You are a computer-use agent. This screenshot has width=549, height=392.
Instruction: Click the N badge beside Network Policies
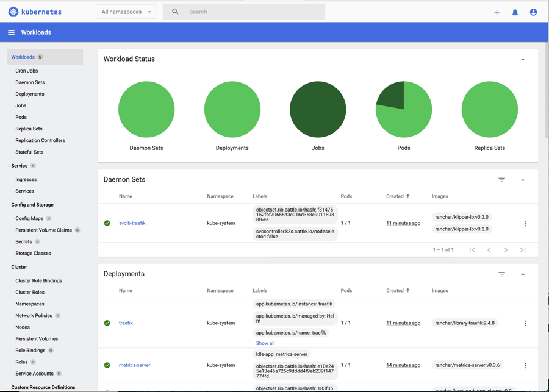click(x=58, y=315)
